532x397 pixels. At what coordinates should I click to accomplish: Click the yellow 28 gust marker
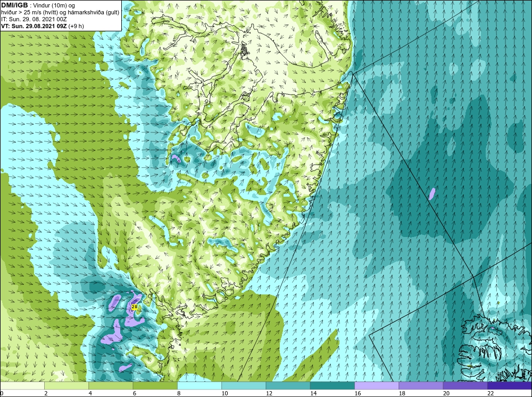pyautogui.click(x=134, y=307)
